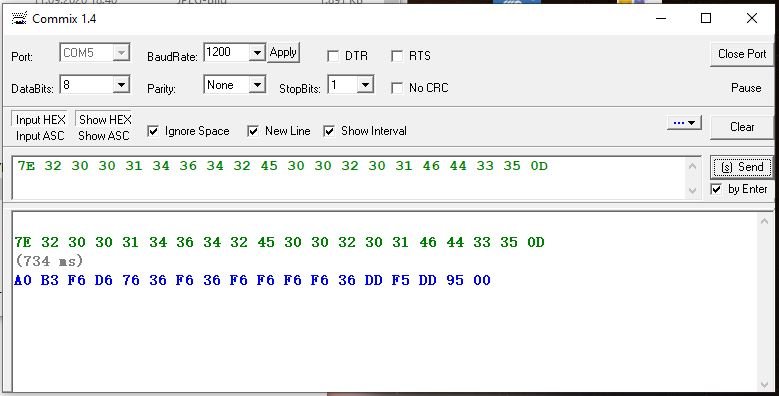Image resolution: width=779 pixels, height=396 pixels.
Task: Click into the hex send input field
Action: point(349,178)
